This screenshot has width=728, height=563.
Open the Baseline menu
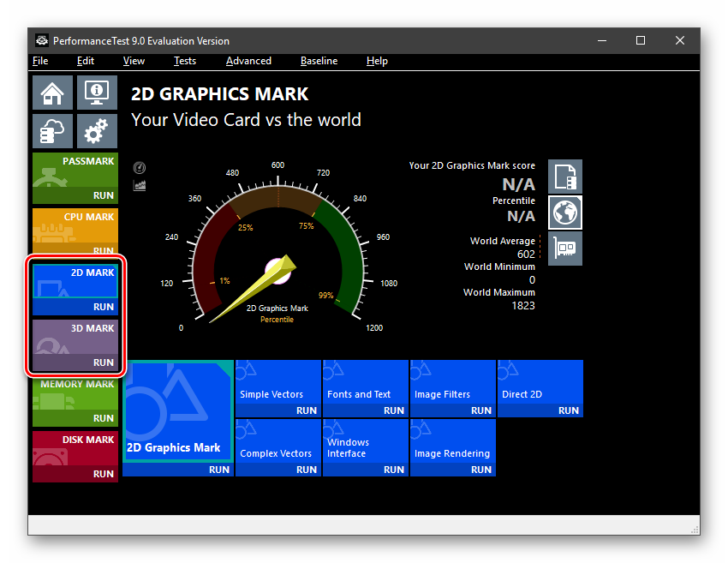click(x=319, y=61)
